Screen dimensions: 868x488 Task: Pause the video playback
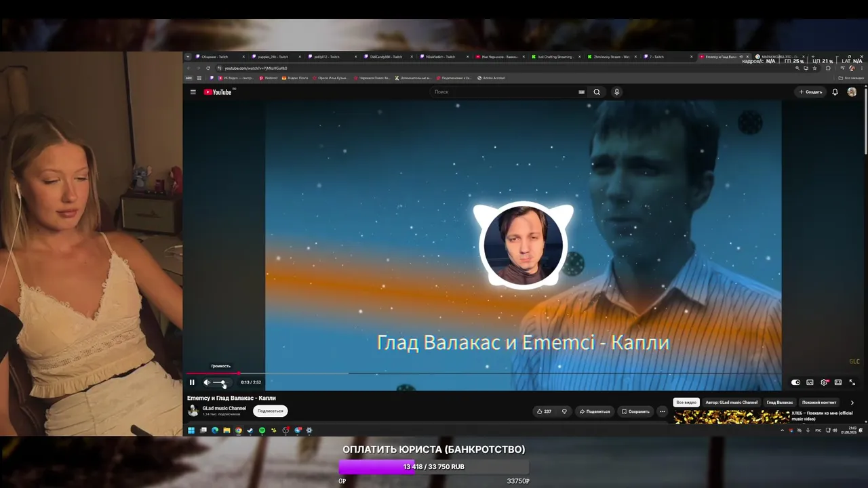[192, 382]
